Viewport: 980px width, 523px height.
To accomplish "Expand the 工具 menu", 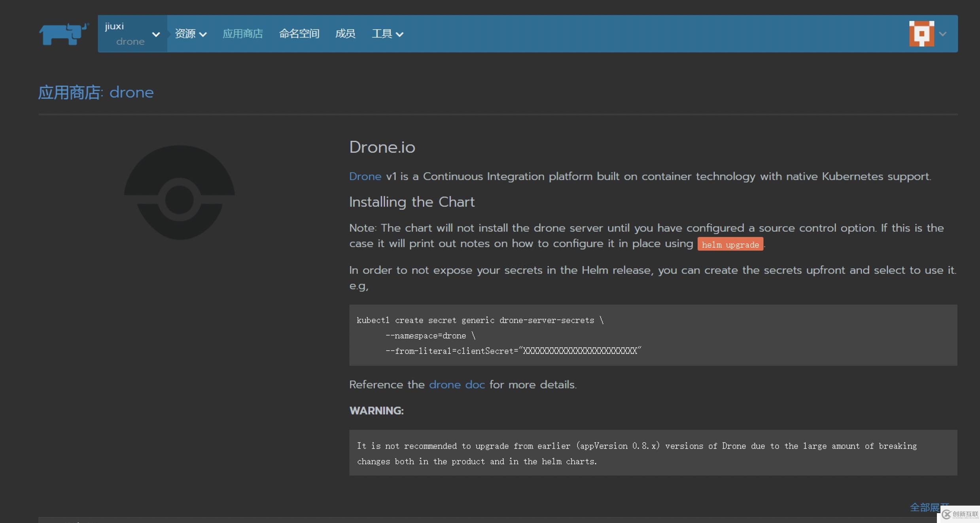I will (388, 34).
